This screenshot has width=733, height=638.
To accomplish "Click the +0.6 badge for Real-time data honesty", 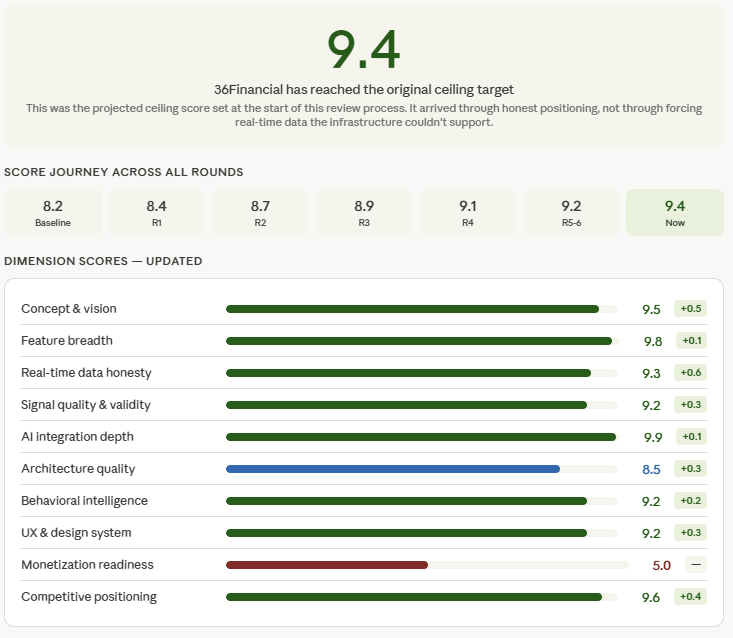I will point(690,373).
